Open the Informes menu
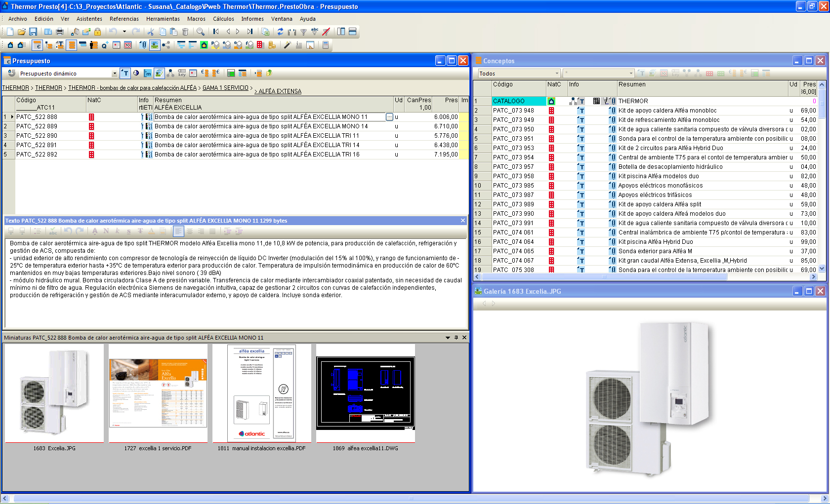 (252, 19)
